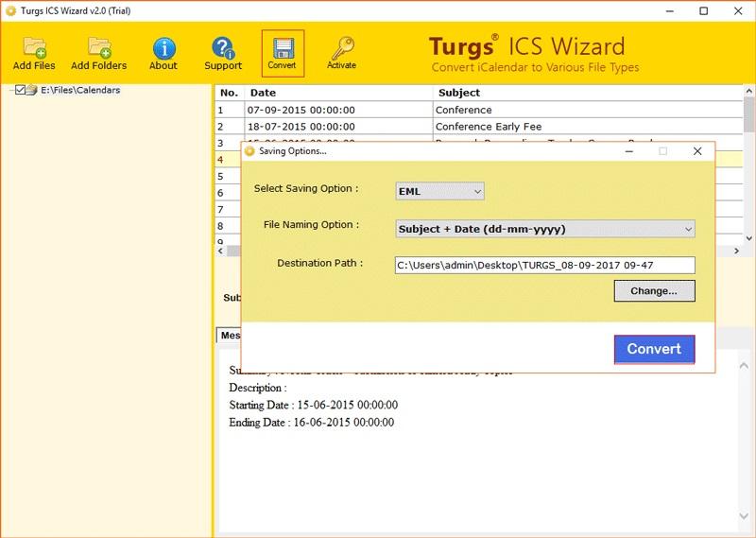Click the list's horizontal scroll right arrow

(x=737, y=251)
